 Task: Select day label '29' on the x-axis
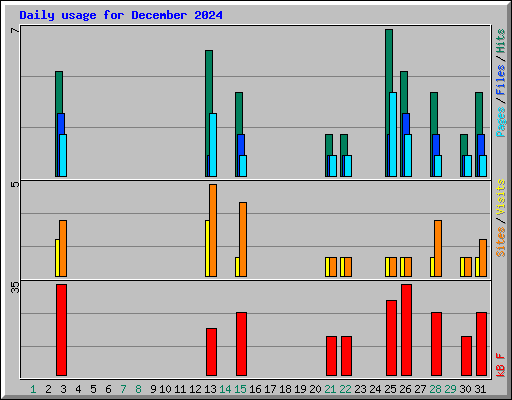point(450,389)
